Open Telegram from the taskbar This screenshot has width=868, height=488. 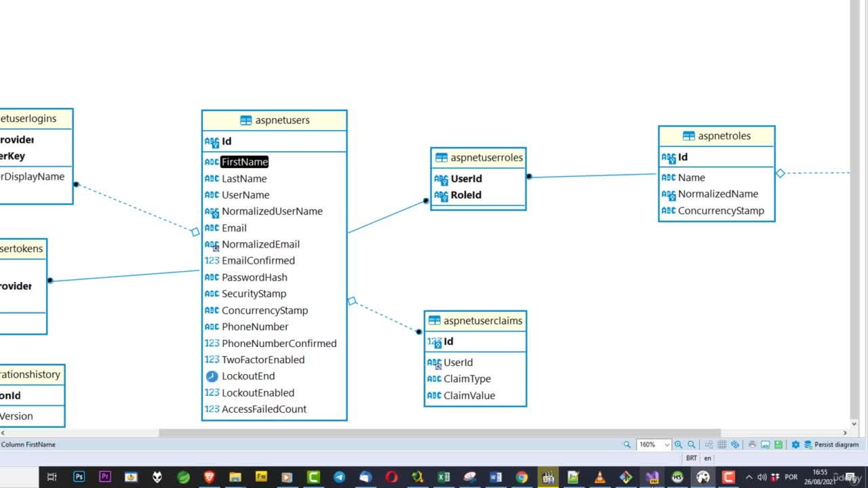tap(339, 477)
